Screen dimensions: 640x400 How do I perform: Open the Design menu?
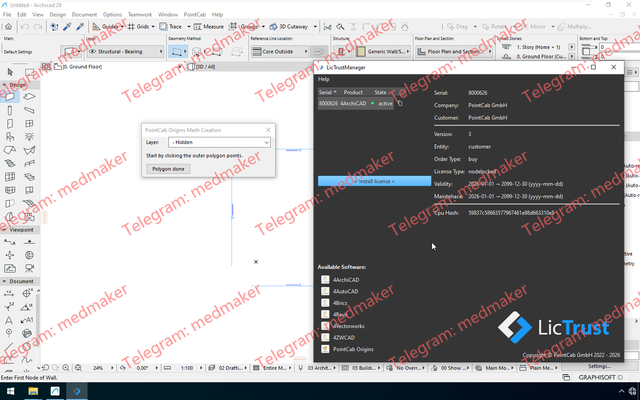click(x=58, y=14)
